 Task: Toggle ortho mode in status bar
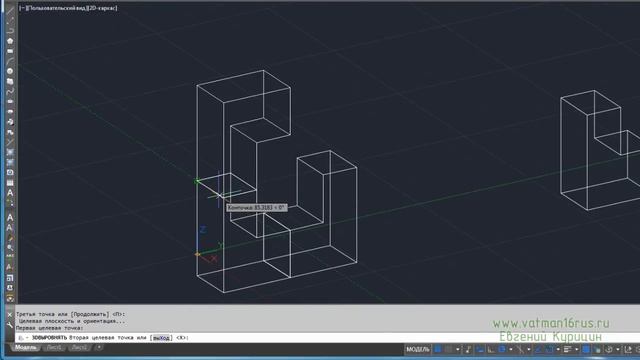click(491, 349)
